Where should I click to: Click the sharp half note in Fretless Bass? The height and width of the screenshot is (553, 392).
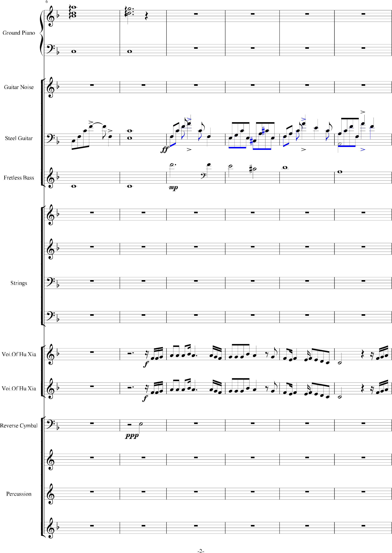(x=254, y=169)
